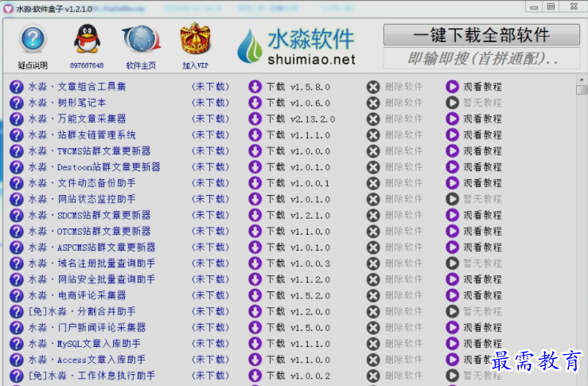Click delete icon for 站群友链管理系统
The image size is (588, 386).
tap(373, 135)
